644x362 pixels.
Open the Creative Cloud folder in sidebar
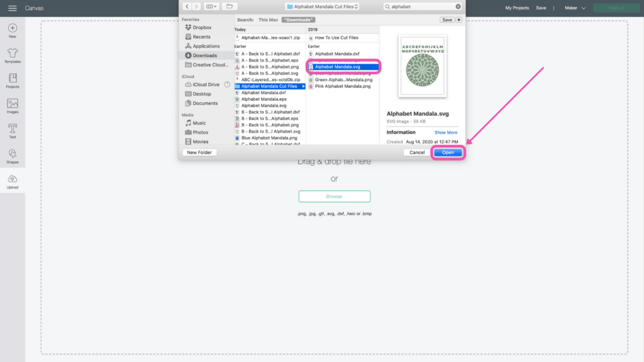[206, 65]
